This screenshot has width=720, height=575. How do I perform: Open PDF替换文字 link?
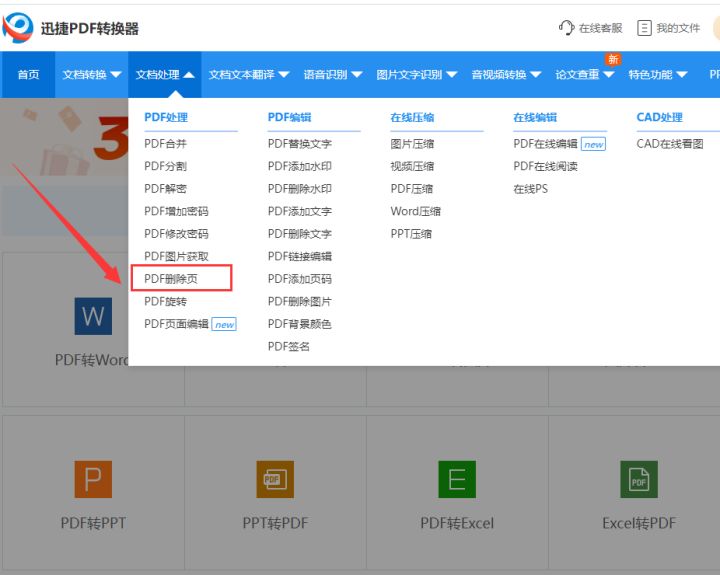tap(300, 144)
